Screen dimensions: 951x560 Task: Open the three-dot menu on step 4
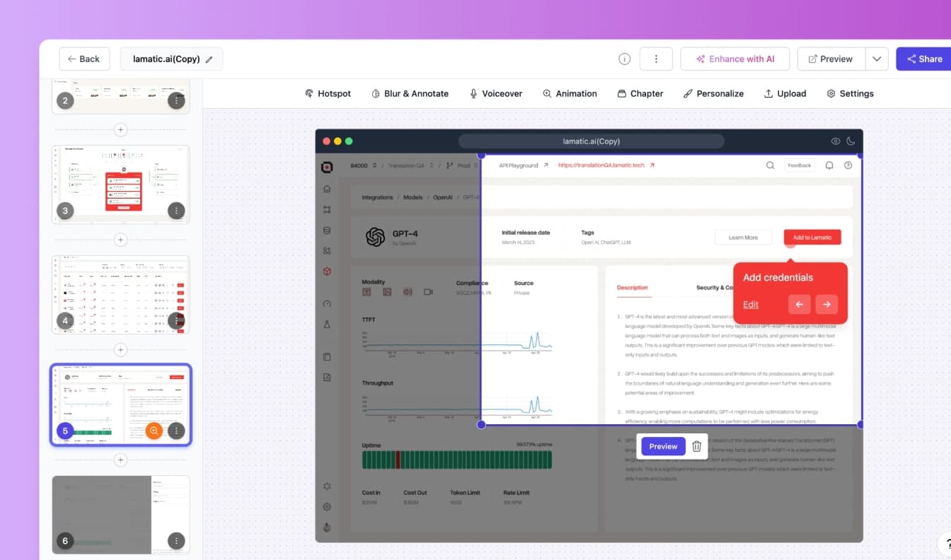(176, 320)
